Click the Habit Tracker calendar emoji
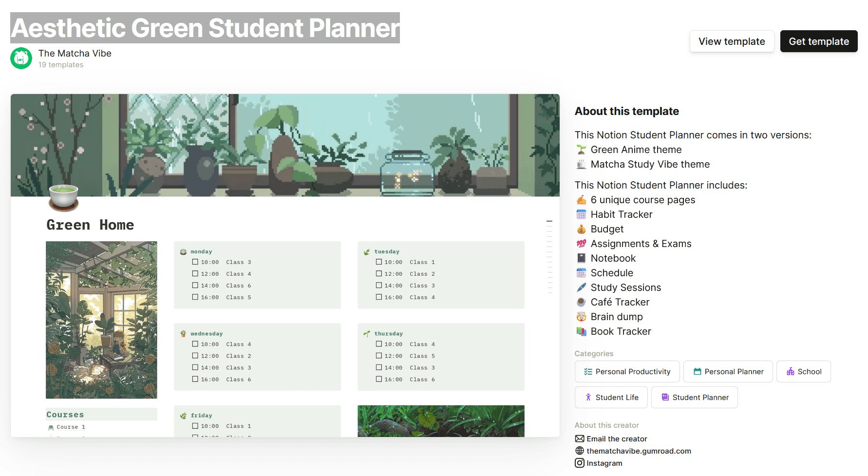The image size is (868, 476). click(581, 214)
